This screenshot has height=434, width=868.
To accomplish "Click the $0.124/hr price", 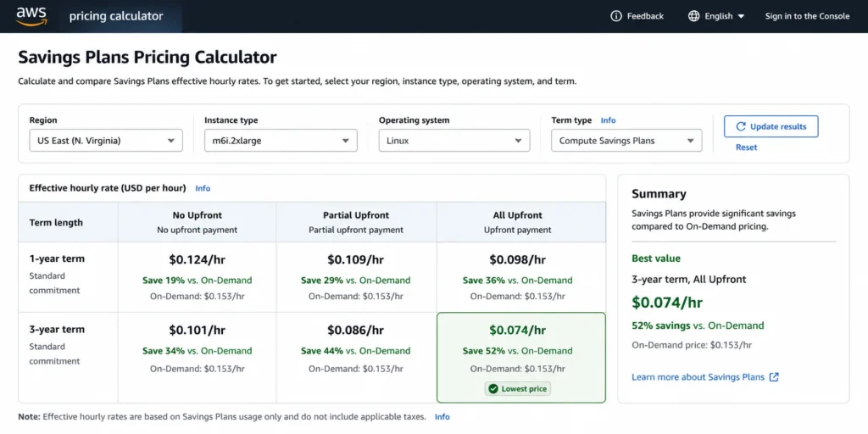I will click(x=197, y=259).
